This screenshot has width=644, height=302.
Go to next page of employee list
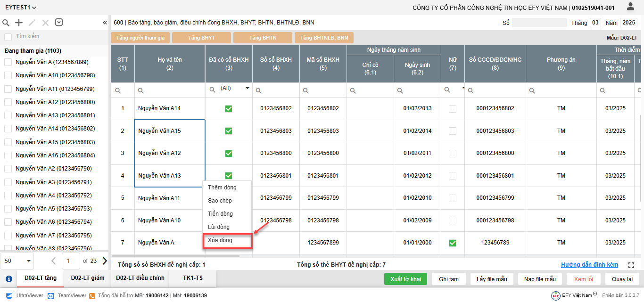coord(105,261)
